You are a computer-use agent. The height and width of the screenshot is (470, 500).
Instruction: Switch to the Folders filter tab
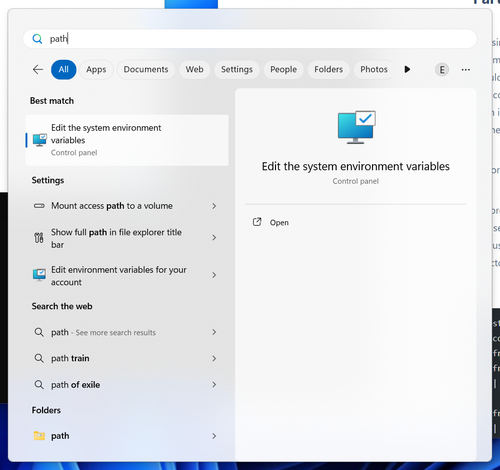pyautogui.click(x=329, y=69)
